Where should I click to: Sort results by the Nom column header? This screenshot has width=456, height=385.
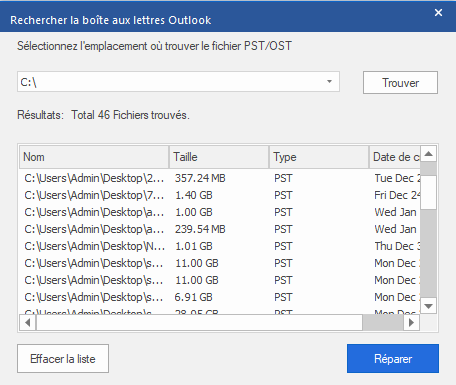pos(94,157)
